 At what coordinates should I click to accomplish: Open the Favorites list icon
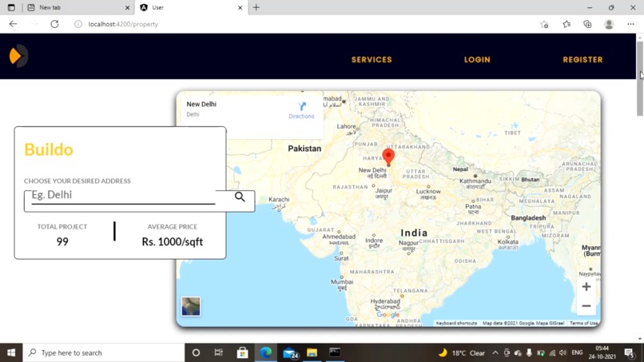coord(566,24)
